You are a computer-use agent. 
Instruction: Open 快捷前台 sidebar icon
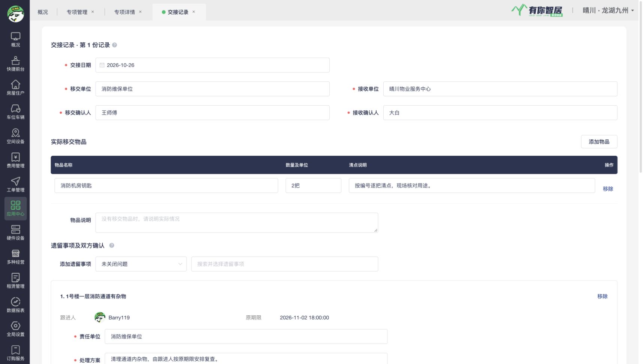(15, 64)
